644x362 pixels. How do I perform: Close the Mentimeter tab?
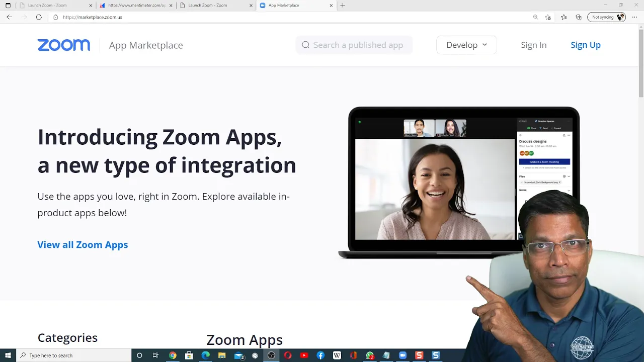click(x=171, y=5)
